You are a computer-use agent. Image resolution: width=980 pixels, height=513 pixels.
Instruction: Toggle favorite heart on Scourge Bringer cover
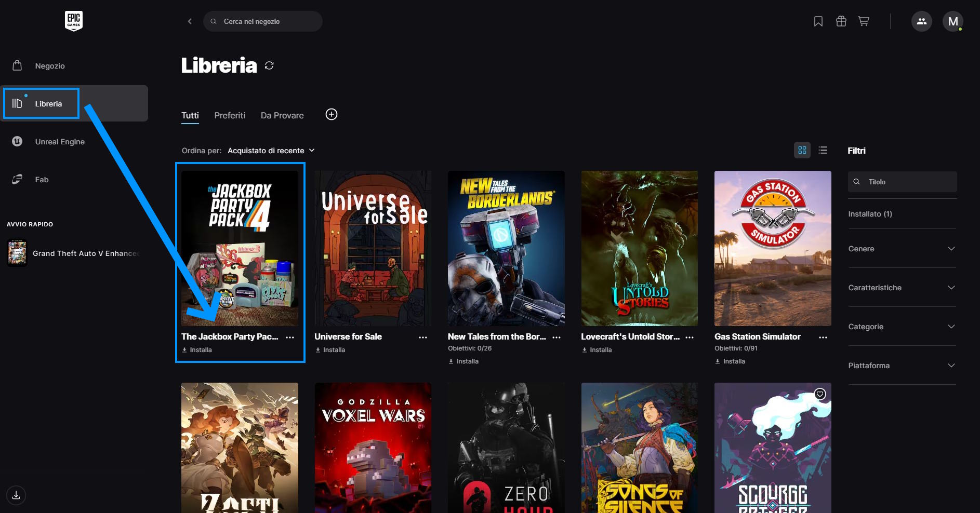(819, 394)
